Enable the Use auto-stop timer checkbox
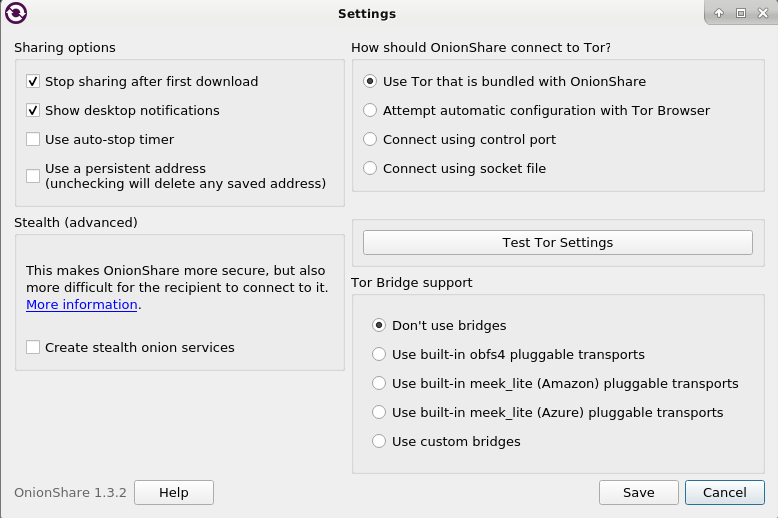This screenshot has width=778, height=518. tap(34, 140)
